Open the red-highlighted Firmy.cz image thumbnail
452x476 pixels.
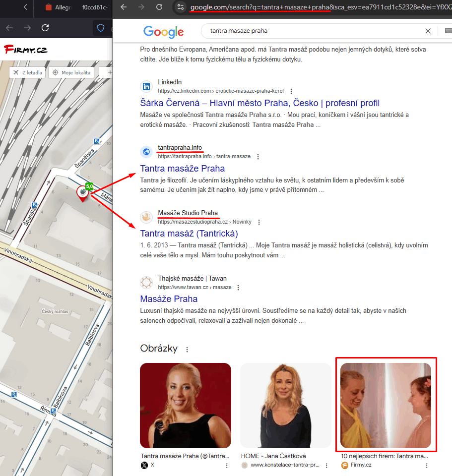pyautogui.click(x=386, y=405)
